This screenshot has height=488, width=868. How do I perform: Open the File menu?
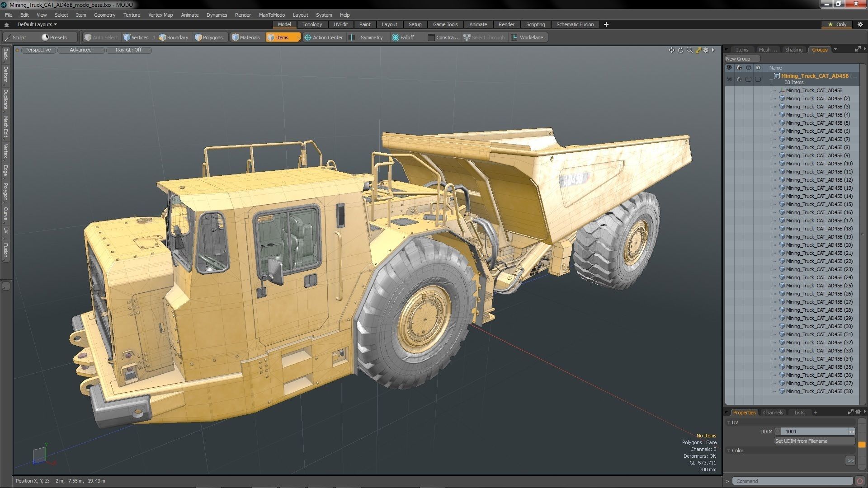9,15
